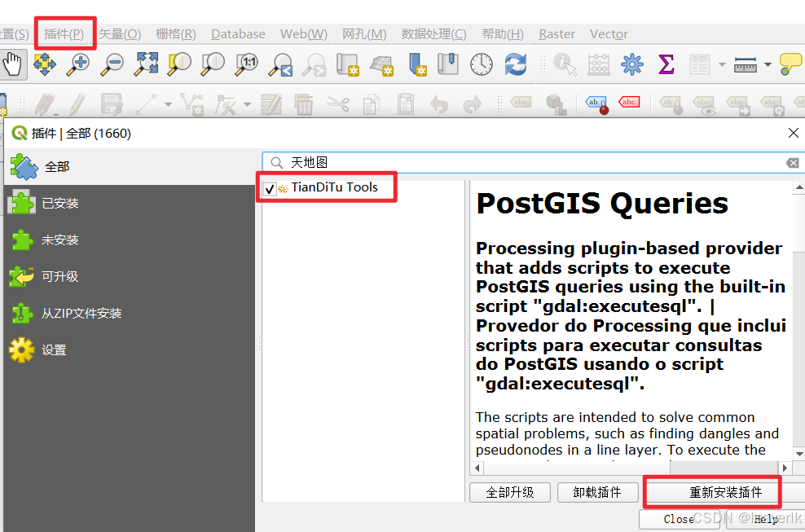Open the Database menu
Screen dimensions: 805x532
[238, 34]
